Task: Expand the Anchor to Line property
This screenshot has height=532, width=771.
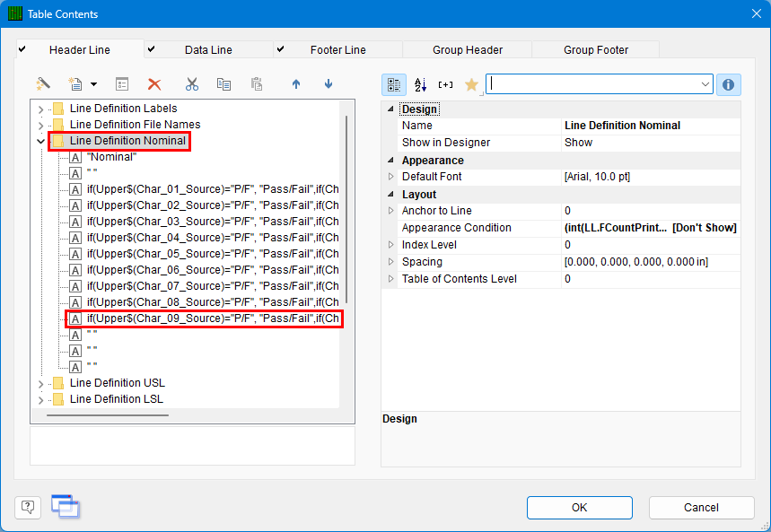Action: 391,211
